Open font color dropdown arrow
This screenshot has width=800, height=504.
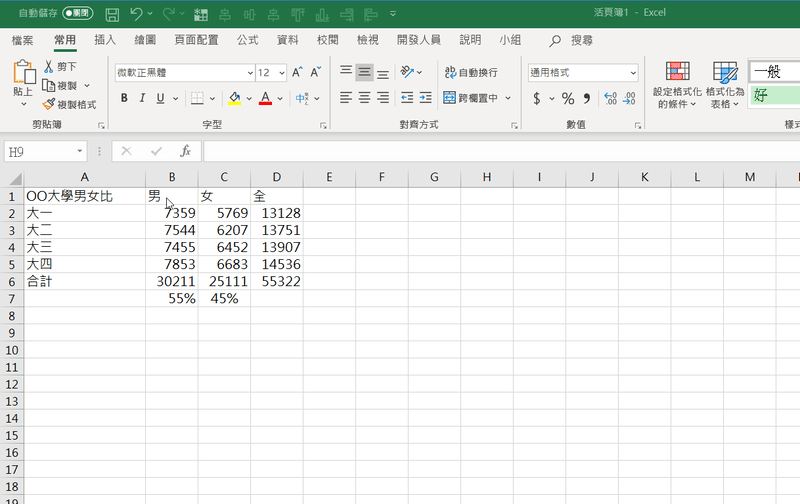tap(280, 98)
